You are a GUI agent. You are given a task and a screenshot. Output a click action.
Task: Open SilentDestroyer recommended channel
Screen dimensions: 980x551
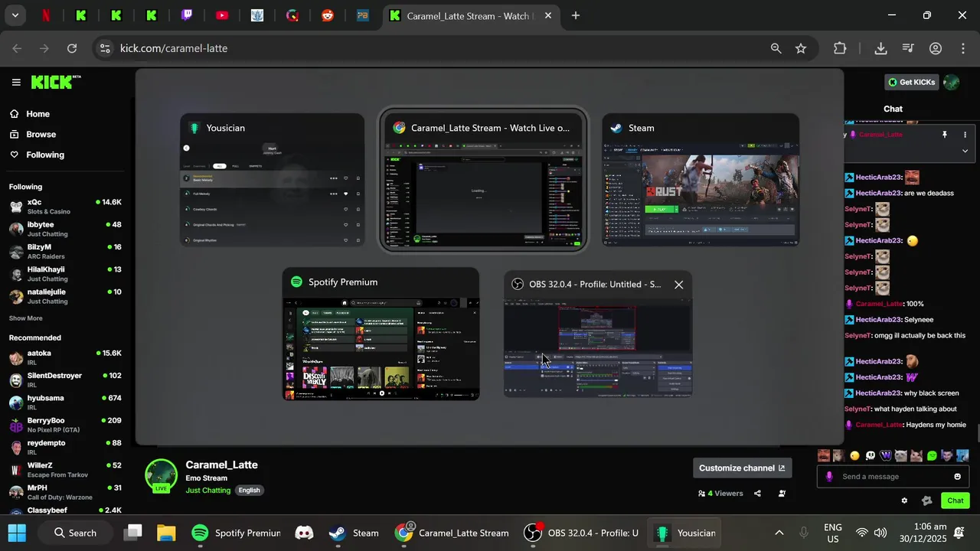(65, 380)
